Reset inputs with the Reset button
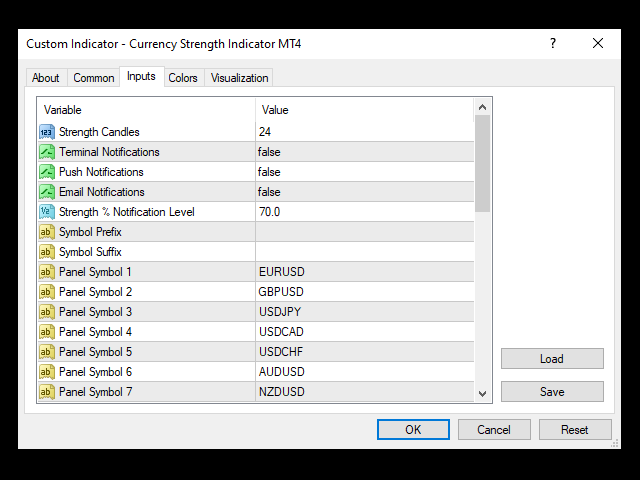640x480 pixels. coord(575,429)
